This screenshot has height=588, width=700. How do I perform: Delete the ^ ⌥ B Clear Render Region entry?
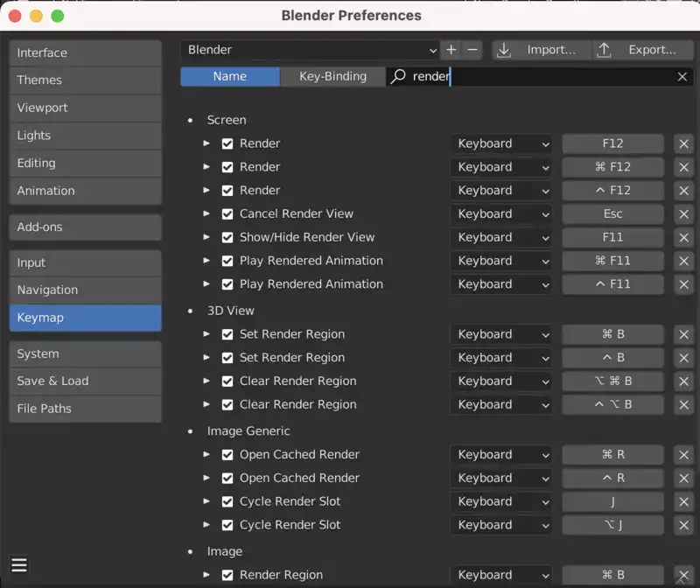[683, 404]
